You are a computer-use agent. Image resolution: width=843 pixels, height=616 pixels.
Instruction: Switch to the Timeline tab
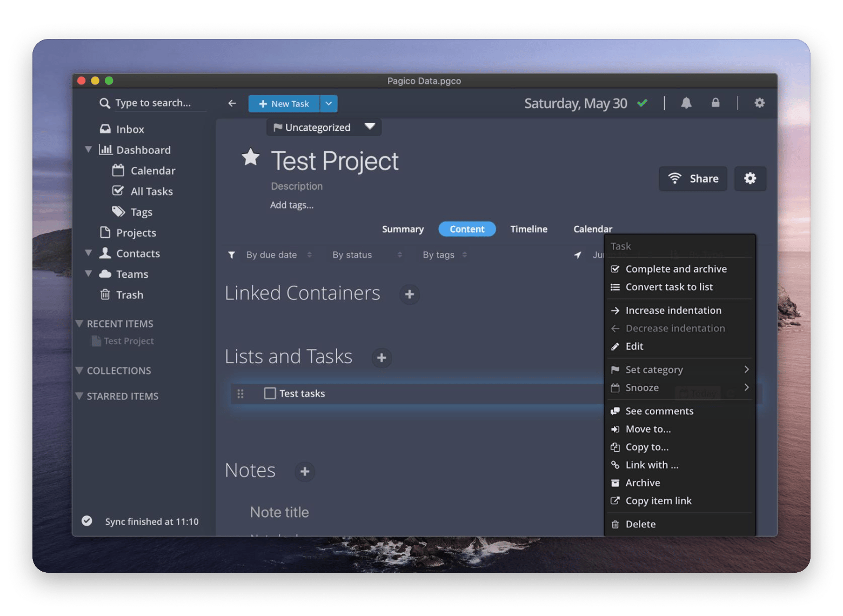click(528, 229)
